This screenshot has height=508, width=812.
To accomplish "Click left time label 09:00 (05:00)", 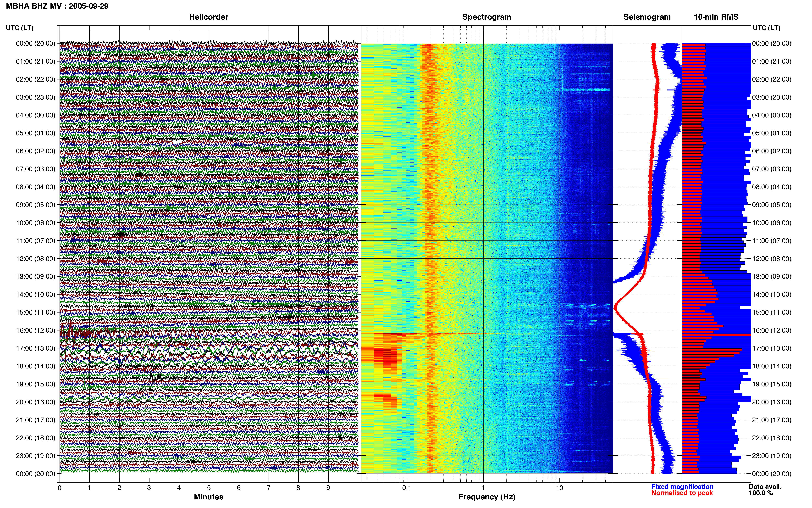I will 36,205.
